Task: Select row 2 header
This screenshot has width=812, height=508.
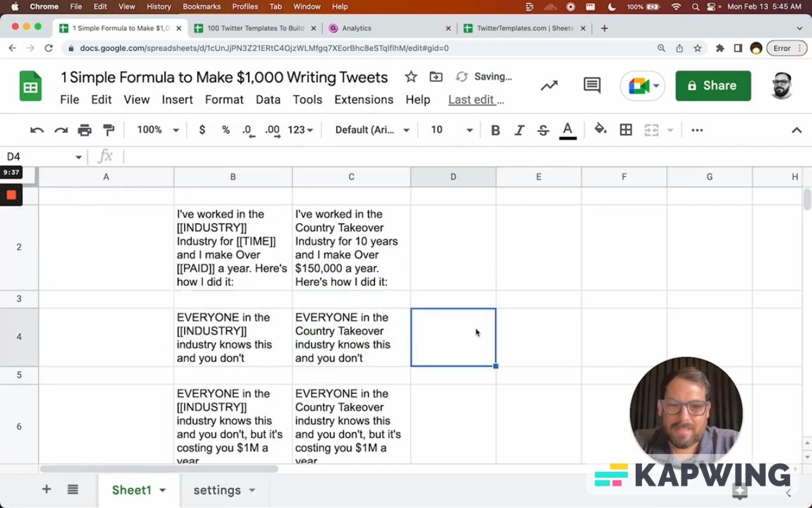Action: point(19,247)
